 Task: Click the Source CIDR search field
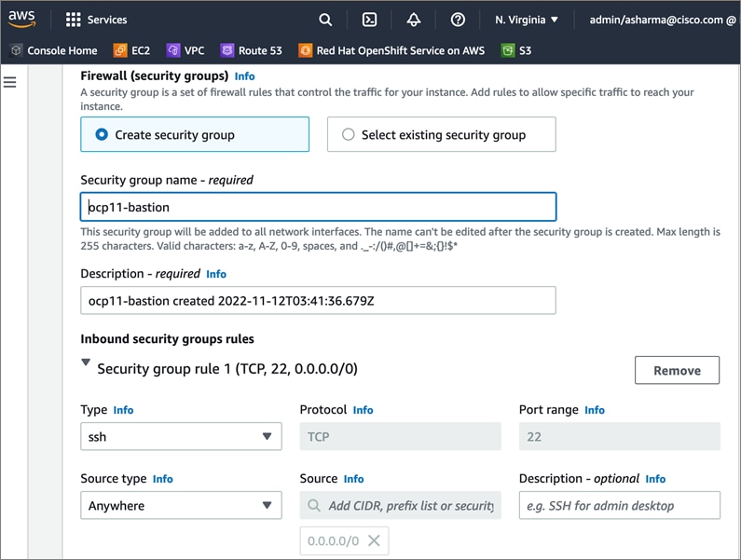pos(410,506)
